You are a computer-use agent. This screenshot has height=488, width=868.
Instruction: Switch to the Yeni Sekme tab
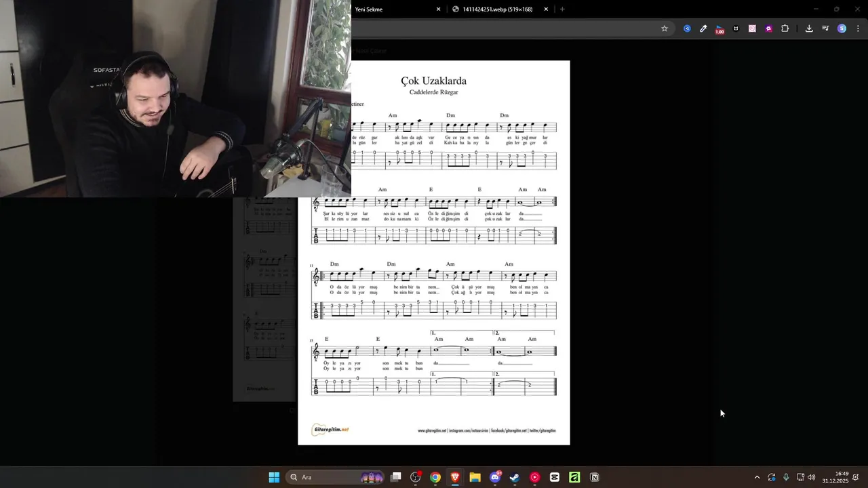click(x=397, y=9)
